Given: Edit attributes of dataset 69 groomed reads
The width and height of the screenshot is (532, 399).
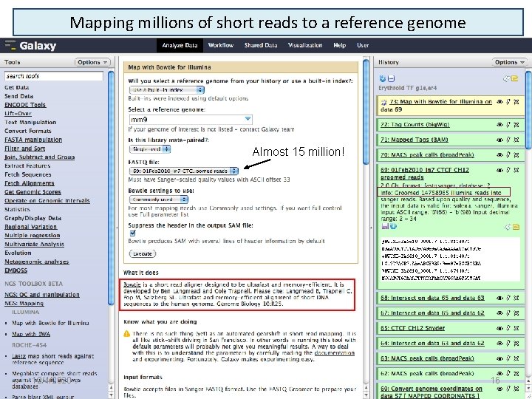Looking at the screenshot, I should click(x=508, y=171).
